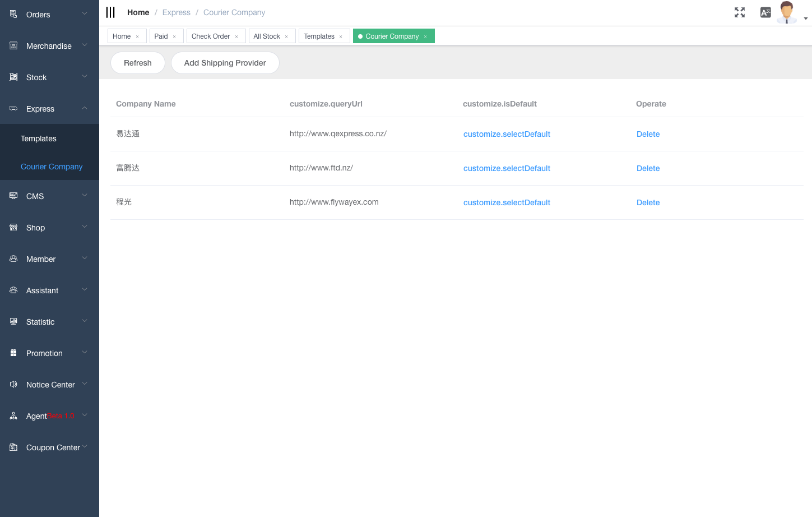The height and width of the screenshot is (517, 812).
Task: Open the user profile dropdown arrow
Action: click(806, 17)
